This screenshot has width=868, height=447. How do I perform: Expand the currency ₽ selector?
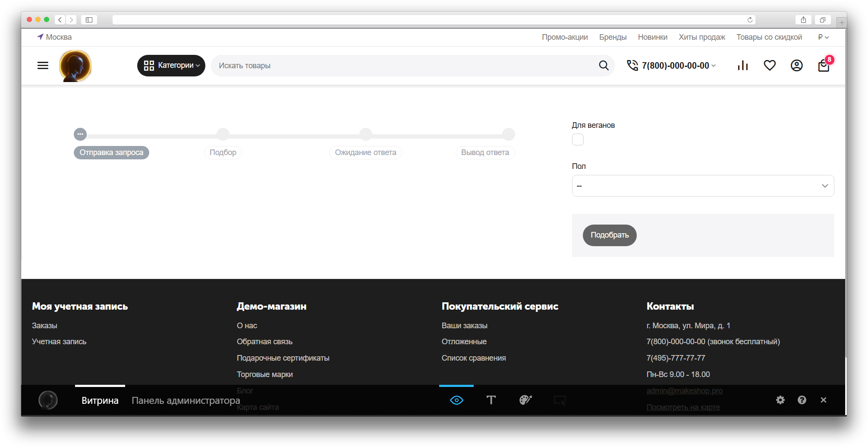point(823,37)
